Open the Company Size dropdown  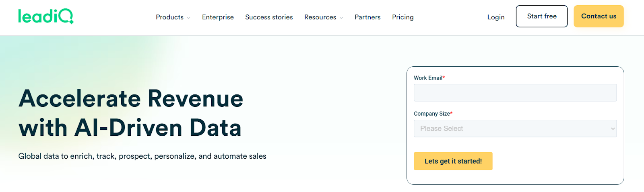(x=515, y=129)
